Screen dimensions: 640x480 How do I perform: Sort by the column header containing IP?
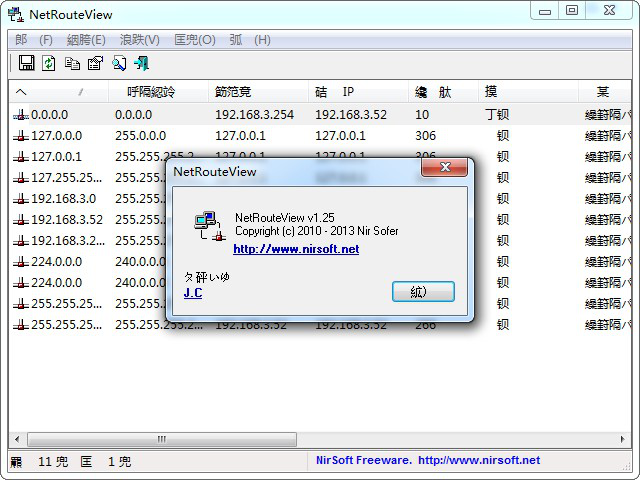[358, 92]
